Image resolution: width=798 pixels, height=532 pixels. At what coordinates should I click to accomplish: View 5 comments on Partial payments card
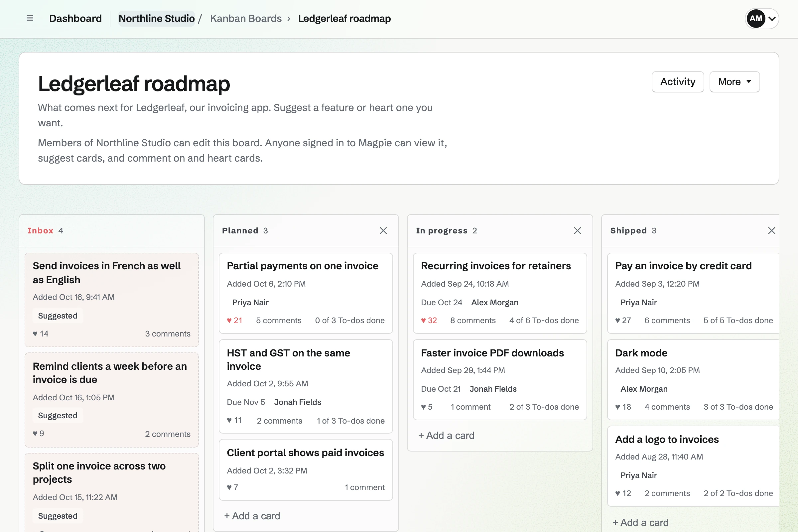[x=279, y=320]
